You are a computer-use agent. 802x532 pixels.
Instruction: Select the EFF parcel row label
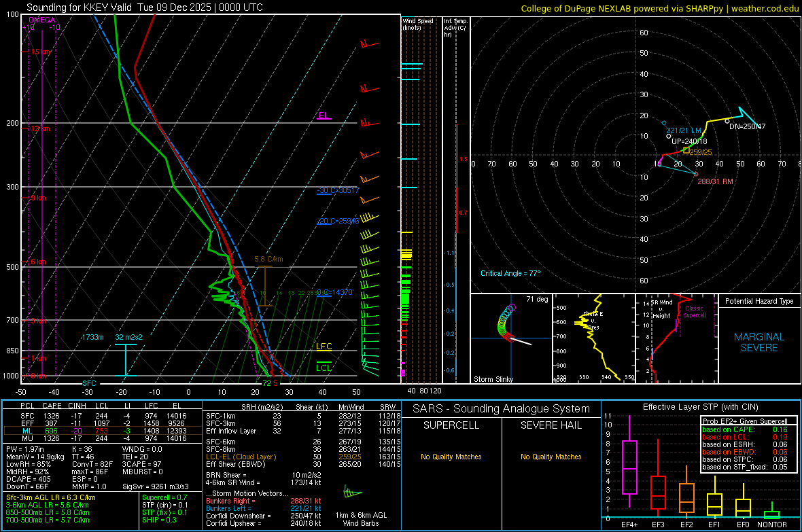click(27, 423)
